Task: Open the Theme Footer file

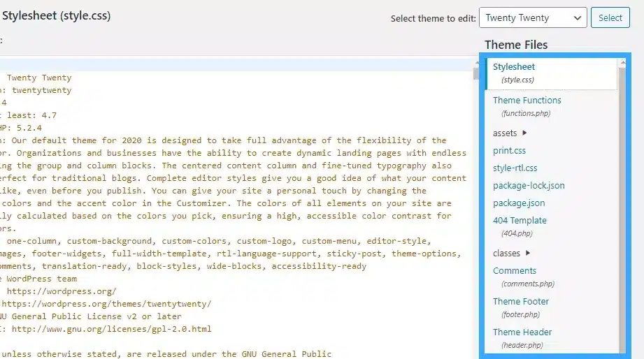Action: click(x=521, y=302)
